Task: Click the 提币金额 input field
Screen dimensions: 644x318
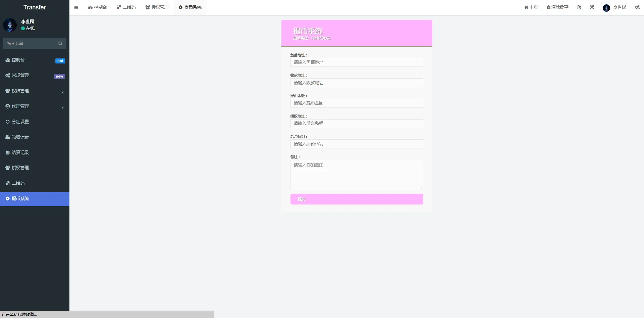Action: [x=357, y=103]
